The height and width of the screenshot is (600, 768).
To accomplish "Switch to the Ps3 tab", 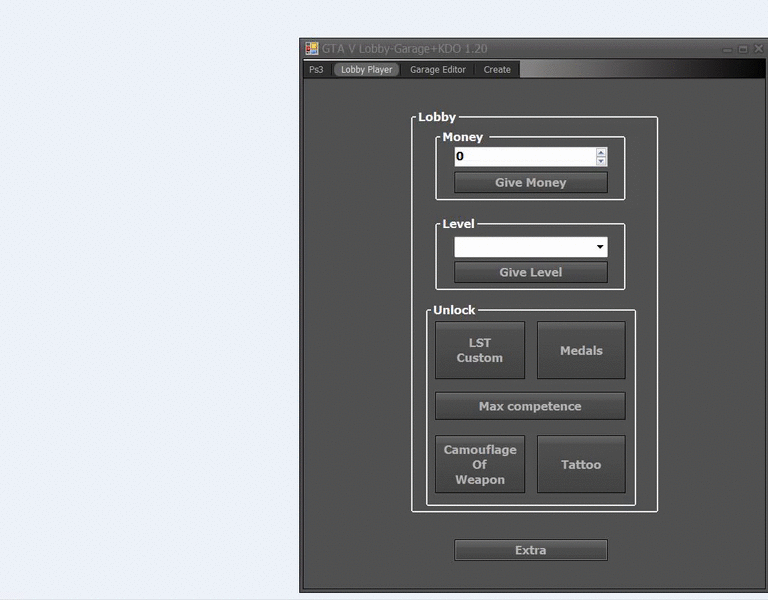I will pos(316,70).
